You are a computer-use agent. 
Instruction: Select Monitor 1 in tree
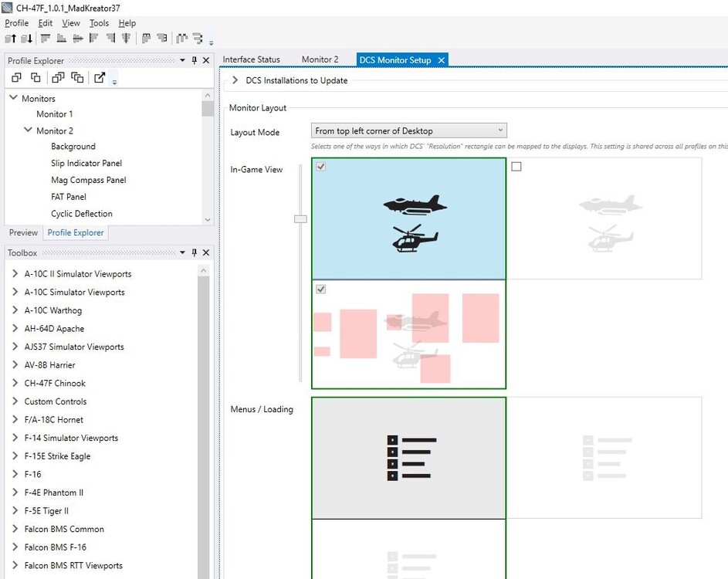pyautogui.click(x=54, y=113)
